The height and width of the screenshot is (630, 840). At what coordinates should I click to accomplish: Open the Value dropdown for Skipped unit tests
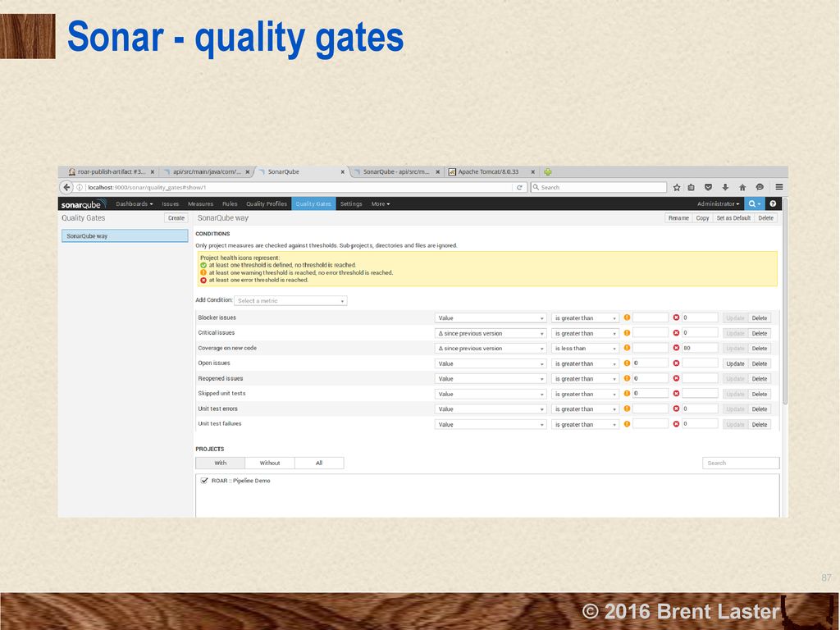coord(491,395)
